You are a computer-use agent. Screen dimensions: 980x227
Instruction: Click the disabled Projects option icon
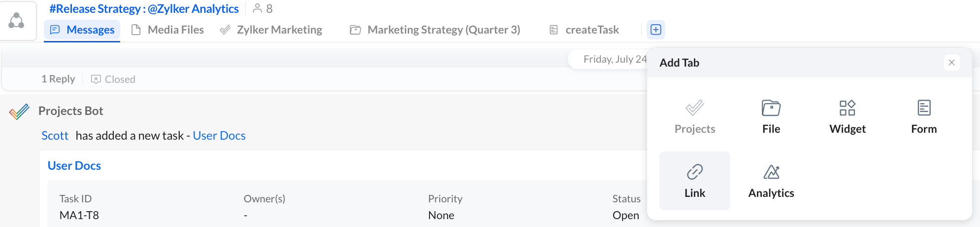694,108
